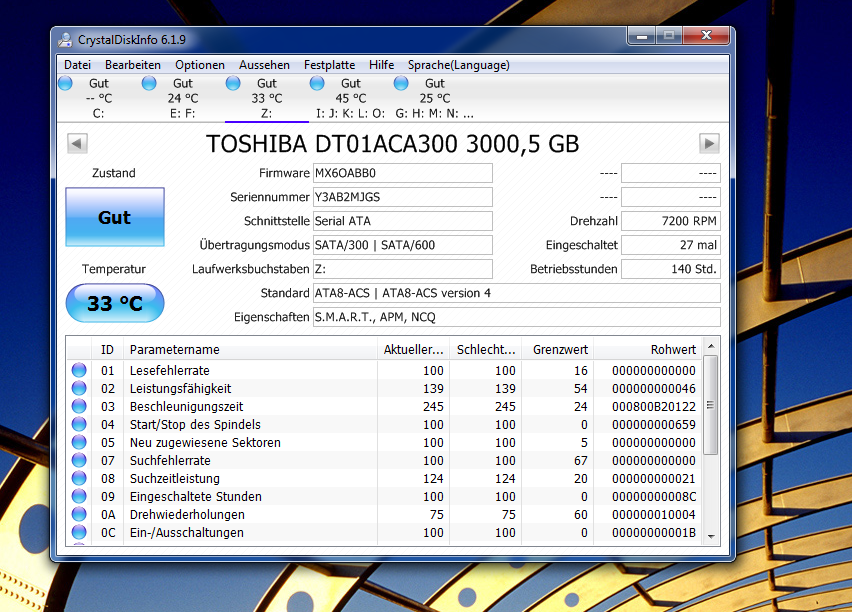
Task: Click status orb of Neu zugewiesene Sektoren row
Action: pyautogui.click(x=79, y=442)
